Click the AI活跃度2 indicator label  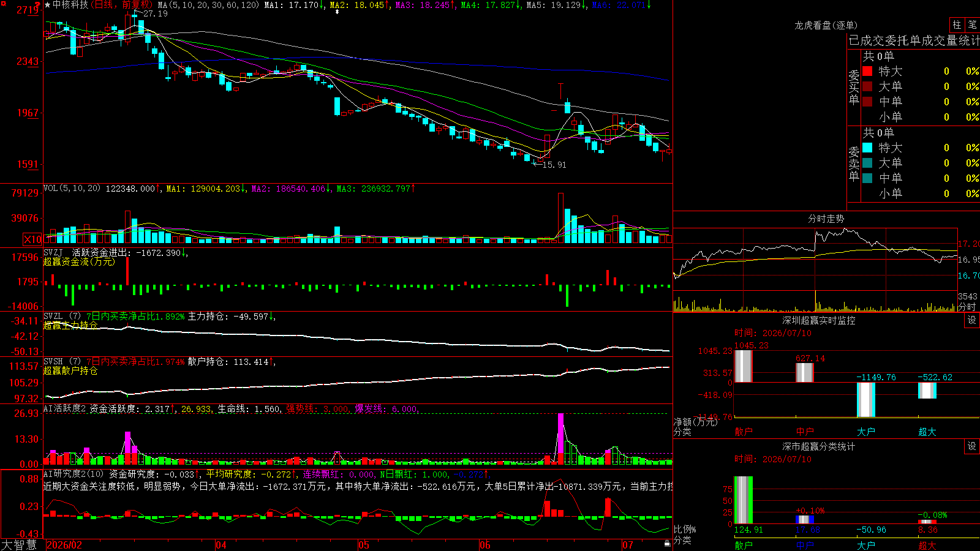pos(65,408)
